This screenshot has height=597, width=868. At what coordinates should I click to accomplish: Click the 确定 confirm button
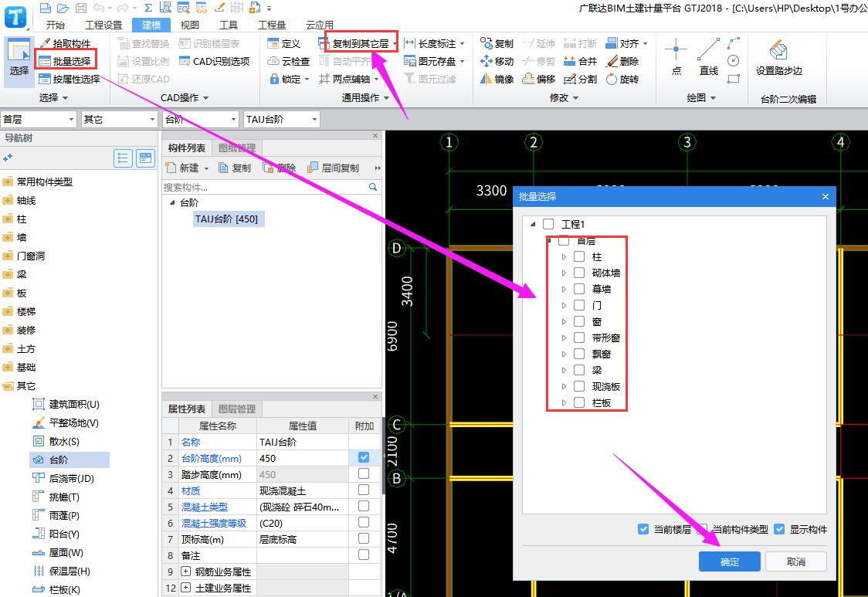[730, 561]
